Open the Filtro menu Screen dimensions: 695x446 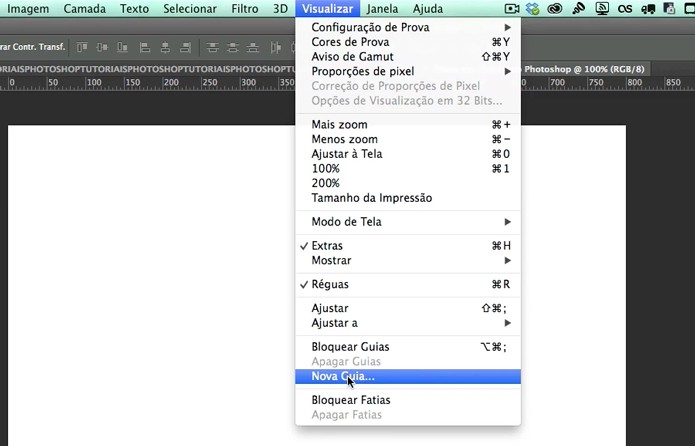click(x=245, y=8)
